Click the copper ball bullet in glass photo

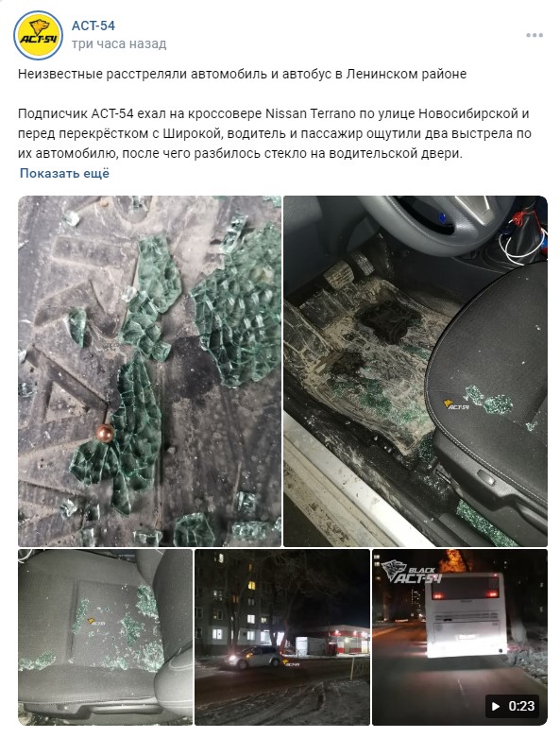coord(105,433)
